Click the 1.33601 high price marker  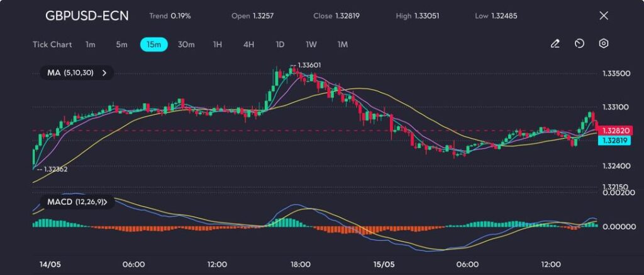point(308,65)
